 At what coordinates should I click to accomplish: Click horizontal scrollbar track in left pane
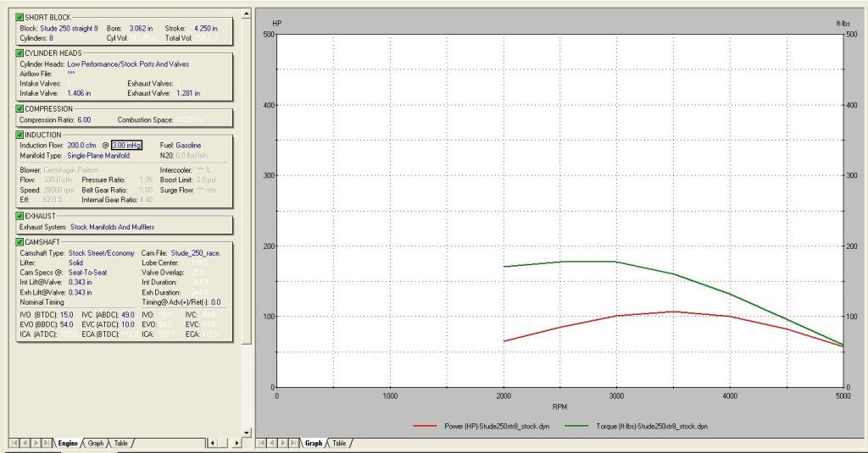(224, 443)
